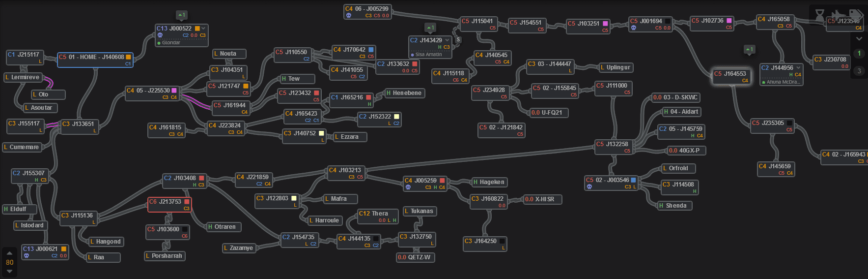
Task: Click the S marker on J143429 connection
Action: tap(458, 40)
